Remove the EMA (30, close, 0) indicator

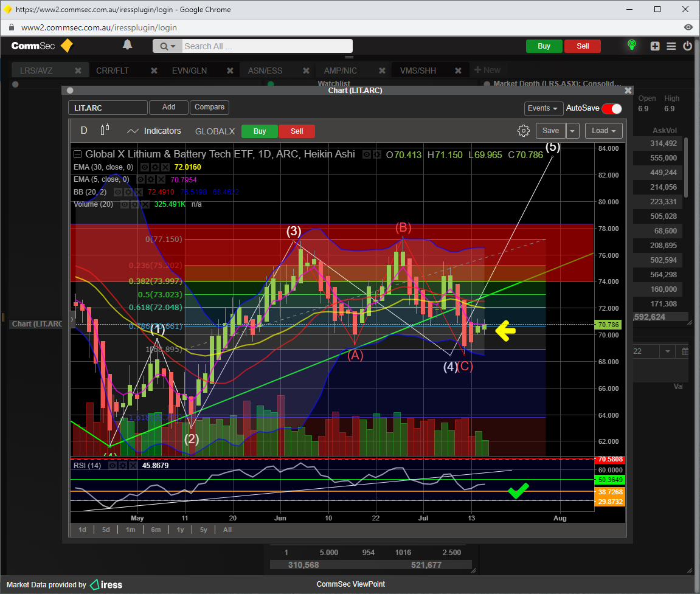[x=165, y=167]
